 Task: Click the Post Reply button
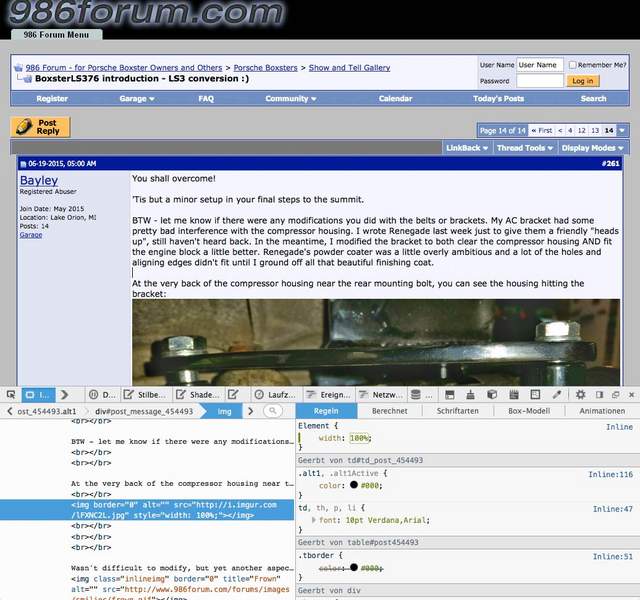click(40, 127)
